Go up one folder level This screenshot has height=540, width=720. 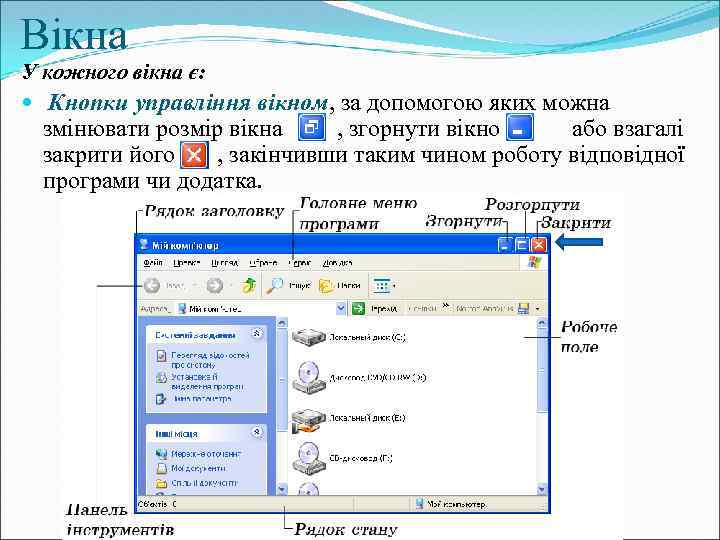point(249,285)
